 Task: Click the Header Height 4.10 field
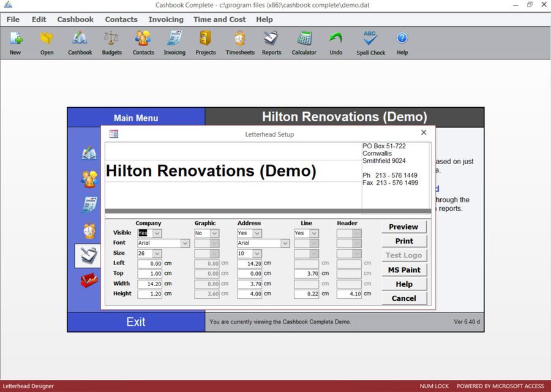pyautogui.click(x=350, y=294)
